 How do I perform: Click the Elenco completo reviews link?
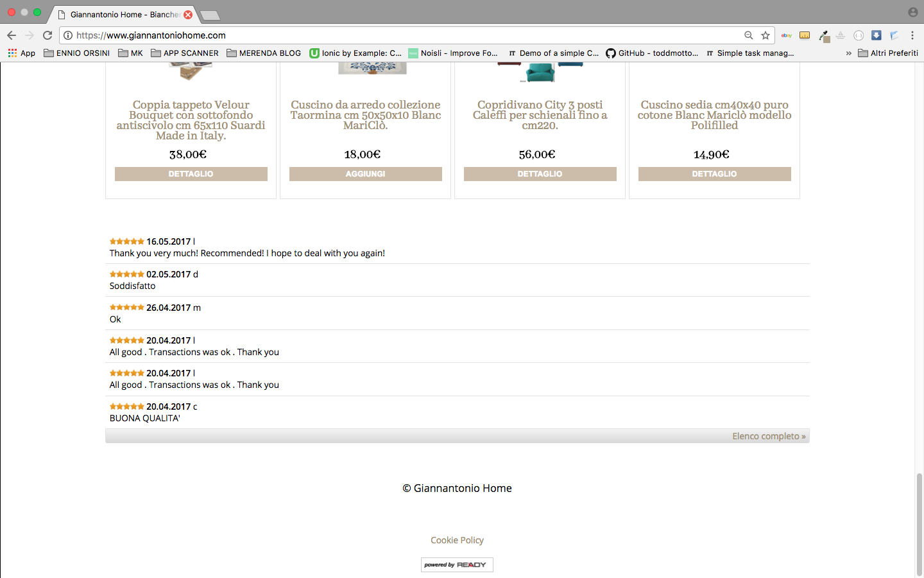coord(769,436)
